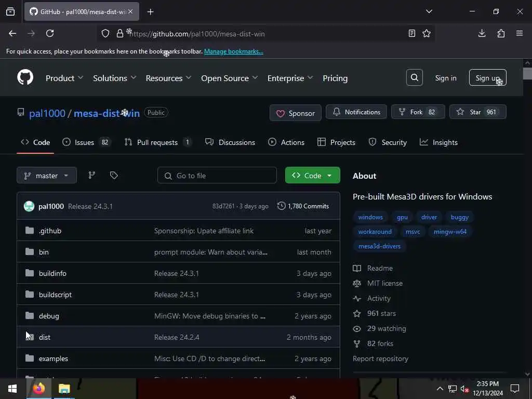Click the GitHub Octocat logo

pos(25,78)
